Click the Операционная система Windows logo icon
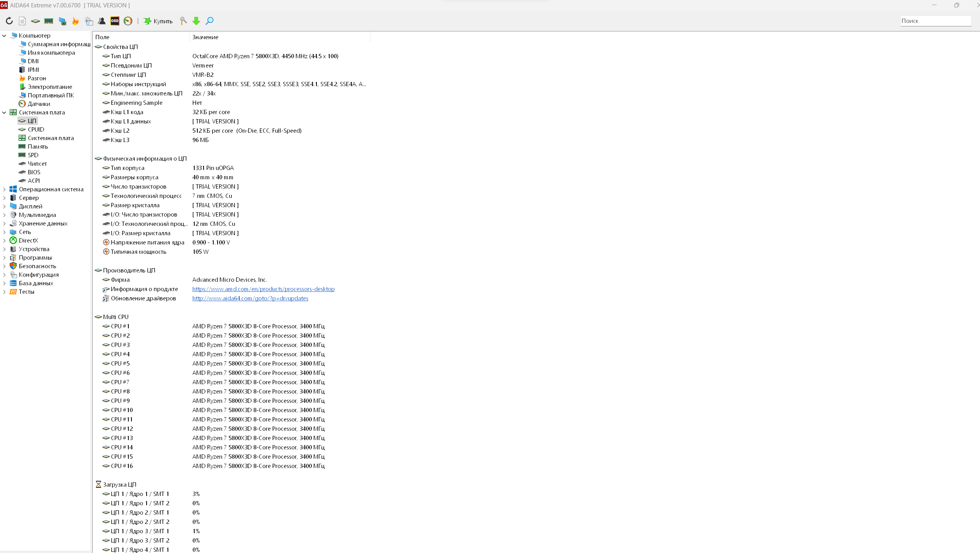Screen dimensions: 980x553 13,189
